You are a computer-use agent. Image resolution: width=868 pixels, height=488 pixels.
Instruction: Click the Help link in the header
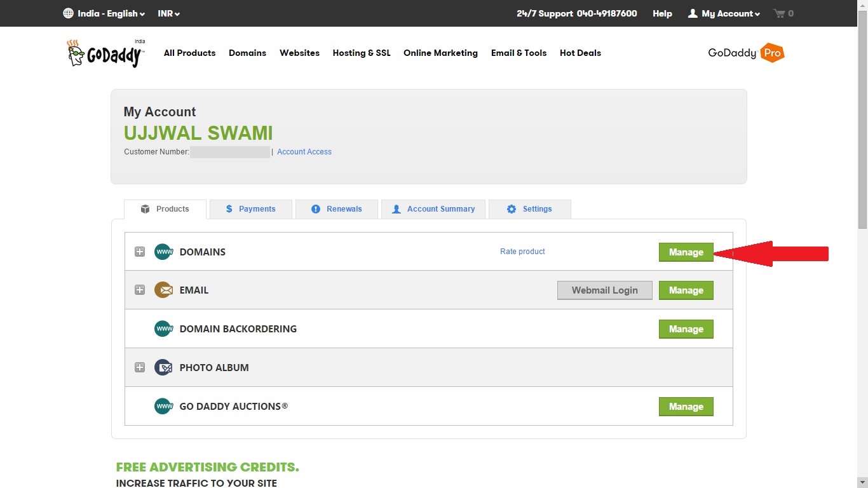[x=662, y=13]
